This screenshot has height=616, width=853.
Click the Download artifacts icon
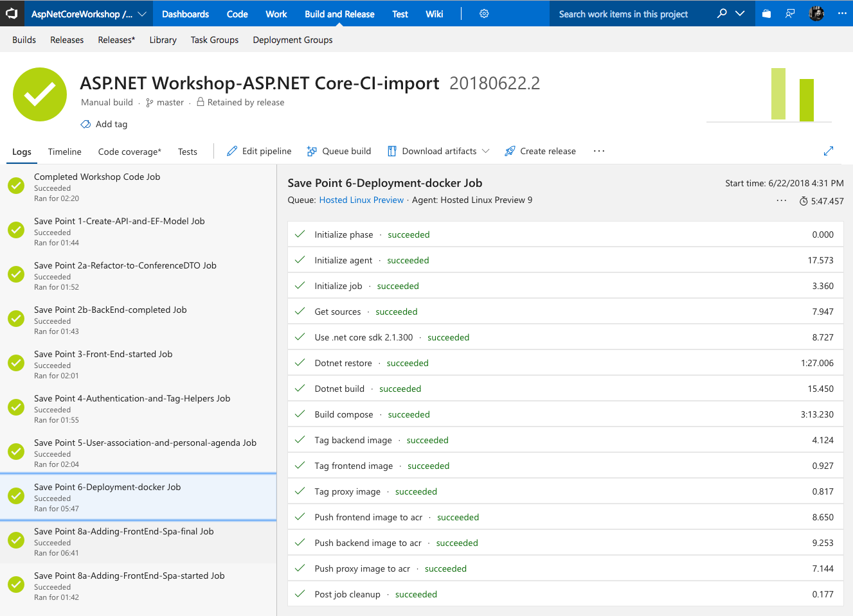coord(391,151)
